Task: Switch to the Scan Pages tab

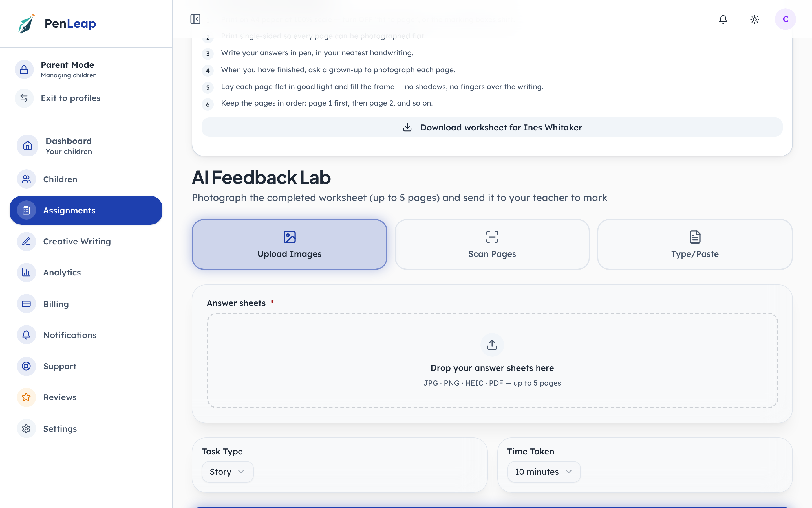Action: coord(492,244)
